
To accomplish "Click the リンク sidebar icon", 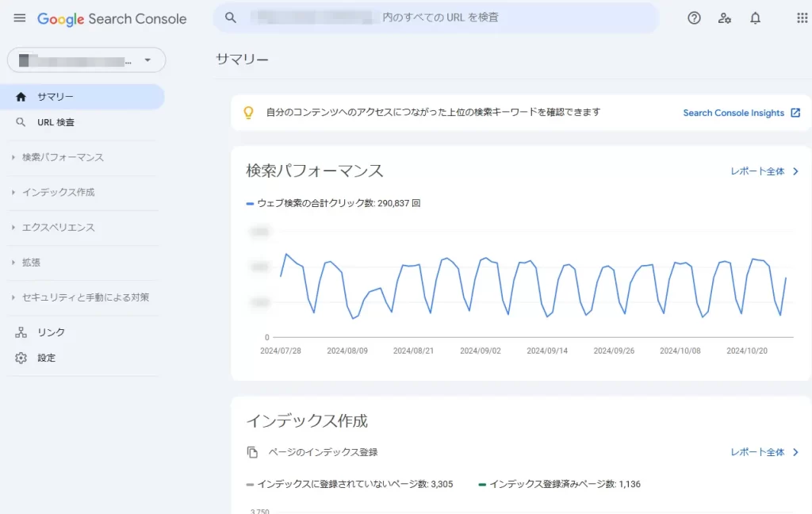I will [22, 332].
